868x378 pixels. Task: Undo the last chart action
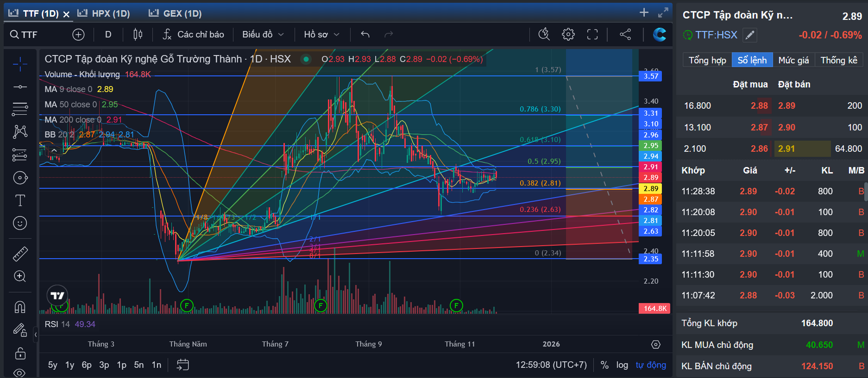tap(365, 35)
